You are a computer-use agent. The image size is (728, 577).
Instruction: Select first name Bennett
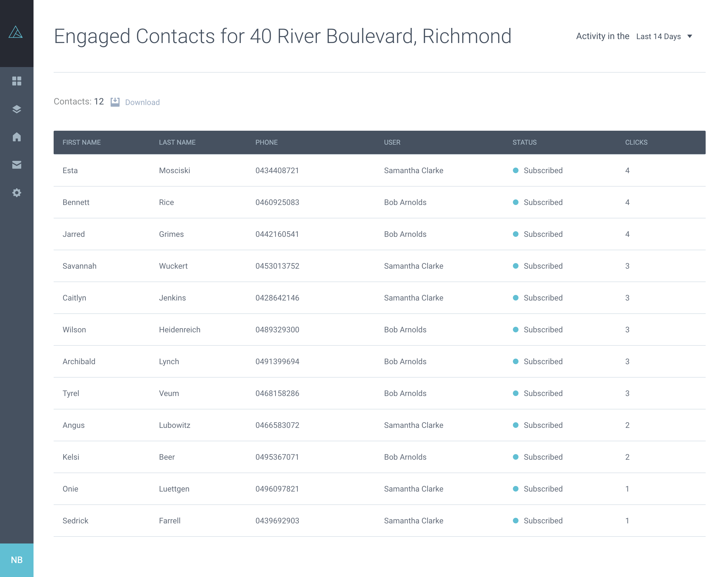[76, 202]
